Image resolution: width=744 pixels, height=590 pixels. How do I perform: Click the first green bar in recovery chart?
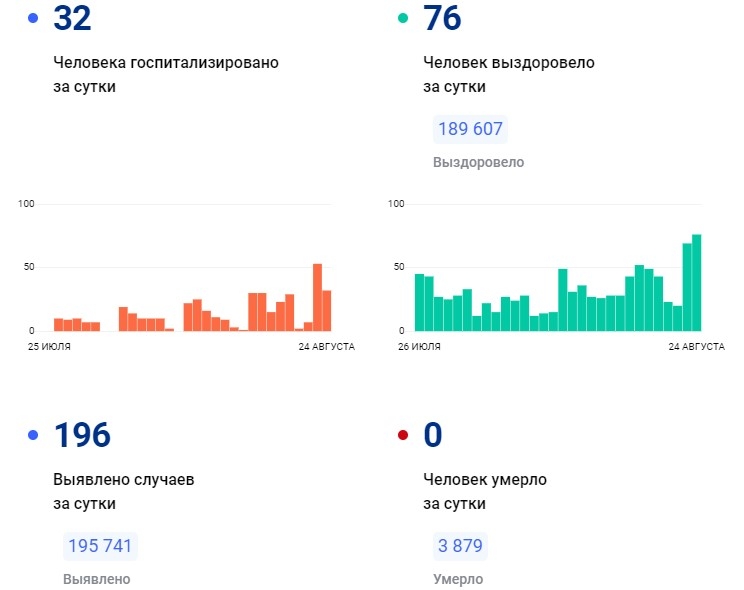[420, 302]
